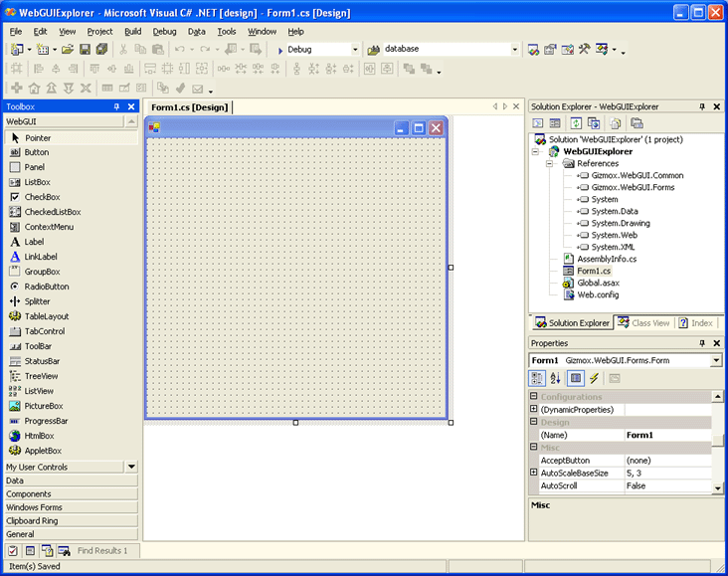Switch Properties to Categorized view
This screenshot has width=728, height=576.
[x=537, y=378]
